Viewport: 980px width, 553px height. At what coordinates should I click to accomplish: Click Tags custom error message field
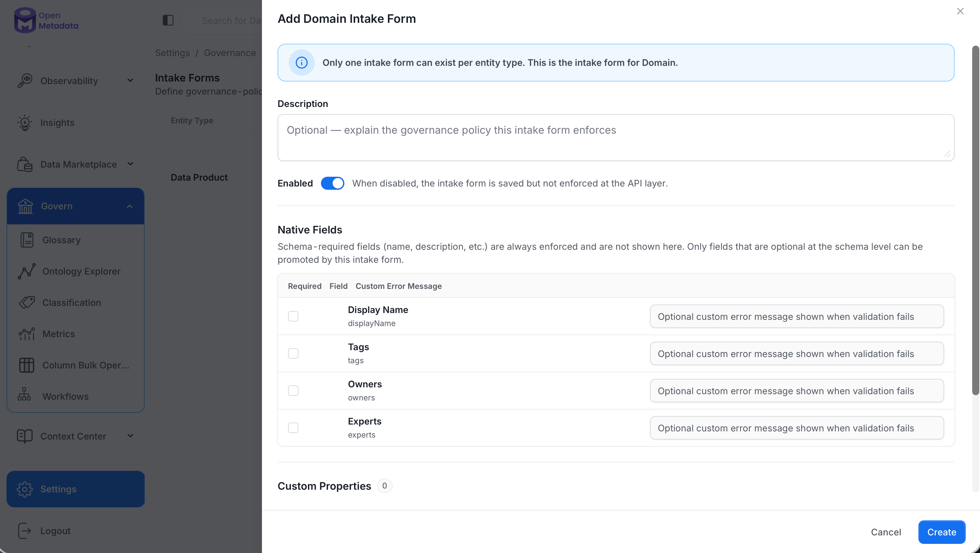coord(797,353)
